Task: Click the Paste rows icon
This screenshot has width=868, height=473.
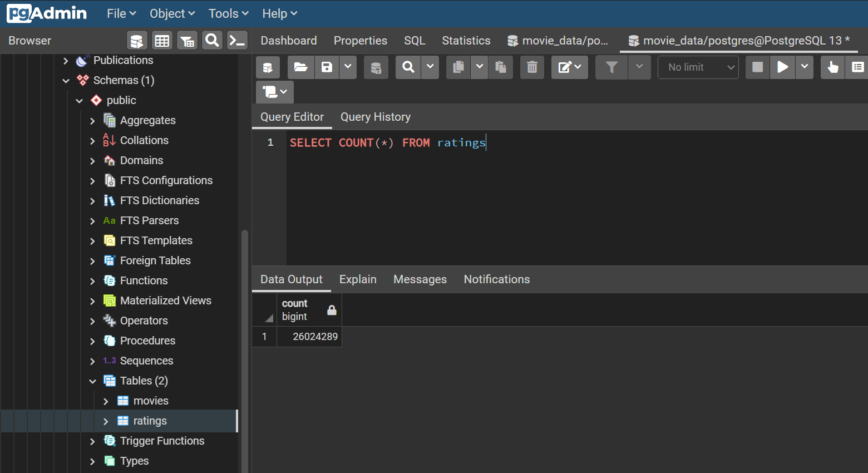Action: (x=501, y=67)
